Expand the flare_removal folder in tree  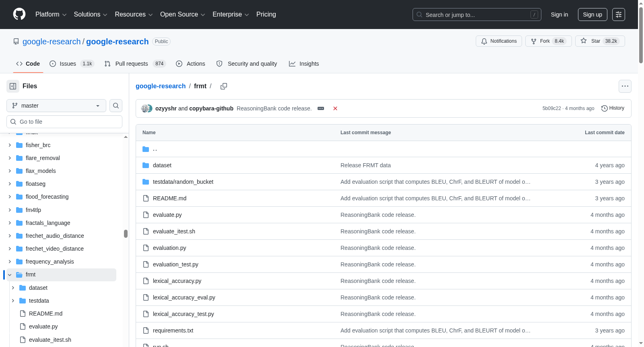[x=10, y=158]
